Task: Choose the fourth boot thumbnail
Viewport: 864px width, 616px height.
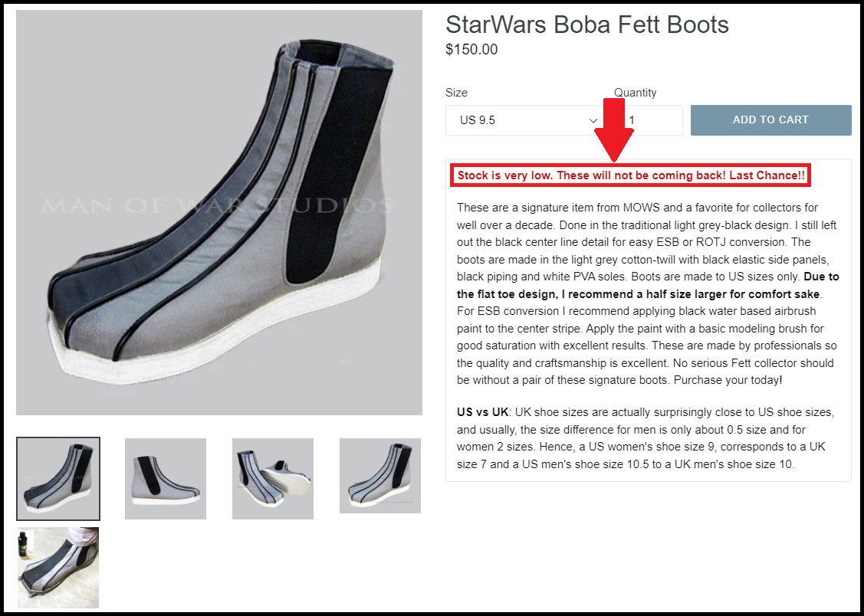Action: (380, 476)
